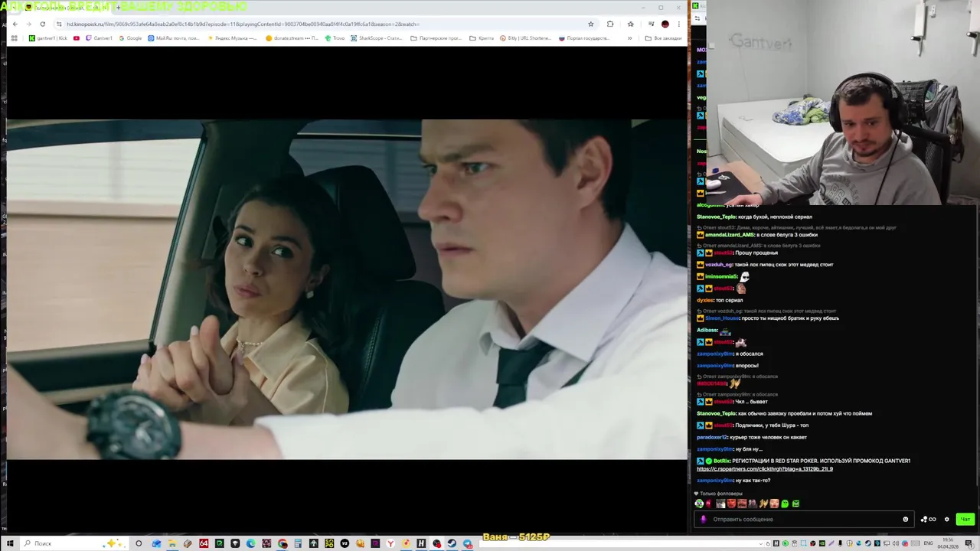Click the video player to pause
This screenshot has width=980, height=551.
click(347, 289)
